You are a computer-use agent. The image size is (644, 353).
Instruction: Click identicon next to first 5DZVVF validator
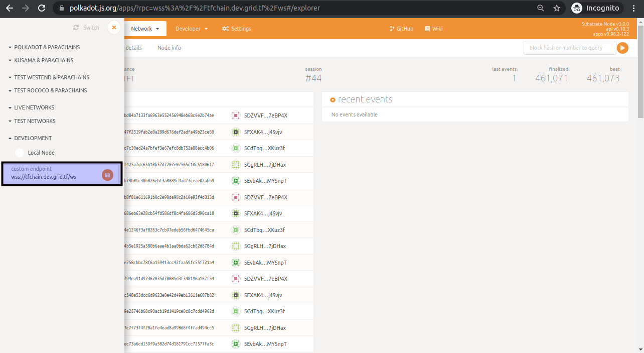click(235, 115)
